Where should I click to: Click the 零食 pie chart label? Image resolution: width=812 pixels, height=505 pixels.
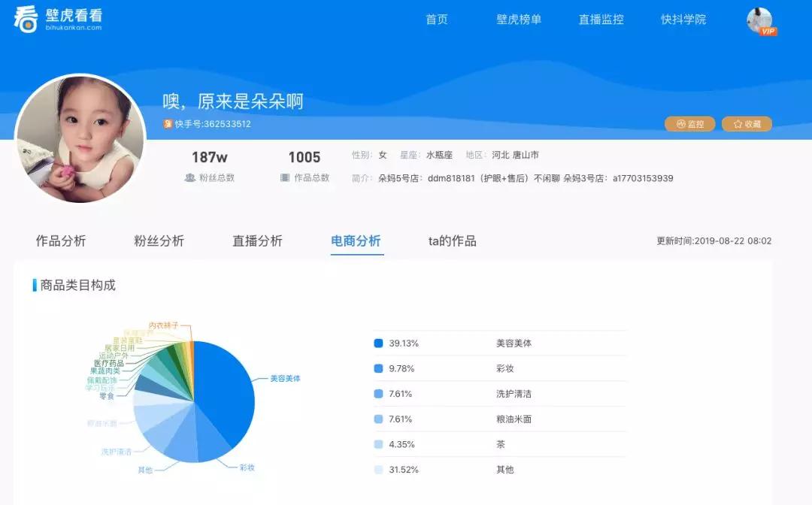click(107, 396)
